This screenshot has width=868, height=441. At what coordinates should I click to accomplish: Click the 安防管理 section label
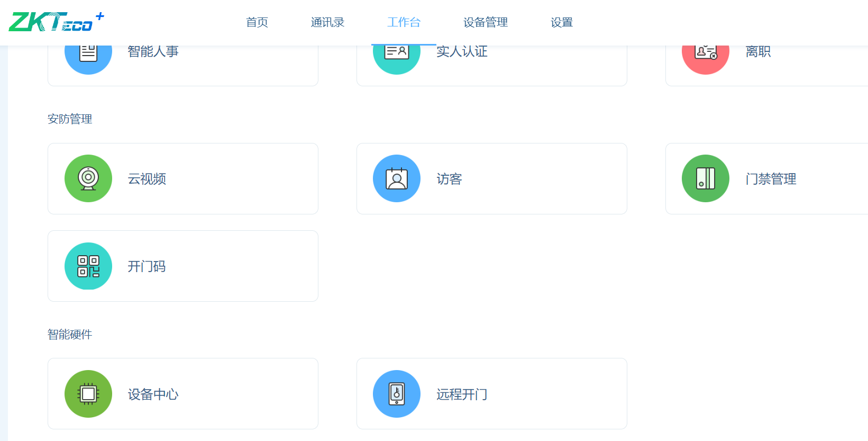coord(69,119)
